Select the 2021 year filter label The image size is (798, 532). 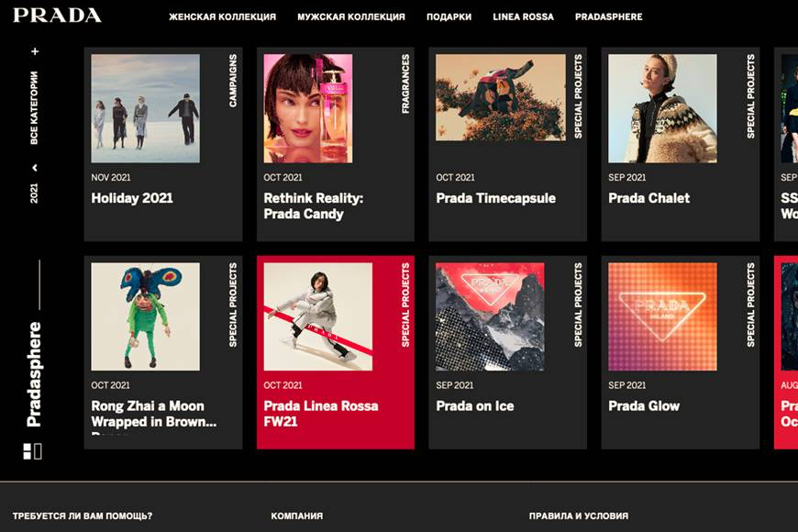[34, 193]
